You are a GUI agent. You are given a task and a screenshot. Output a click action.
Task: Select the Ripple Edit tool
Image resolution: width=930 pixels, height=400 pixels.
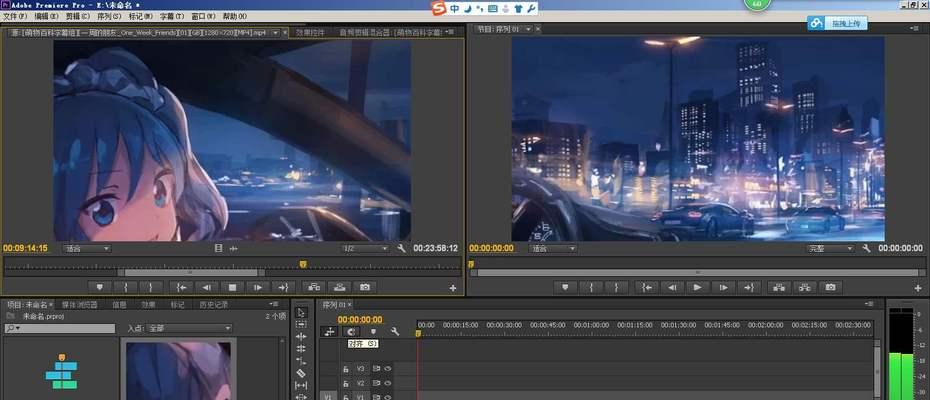301,336
